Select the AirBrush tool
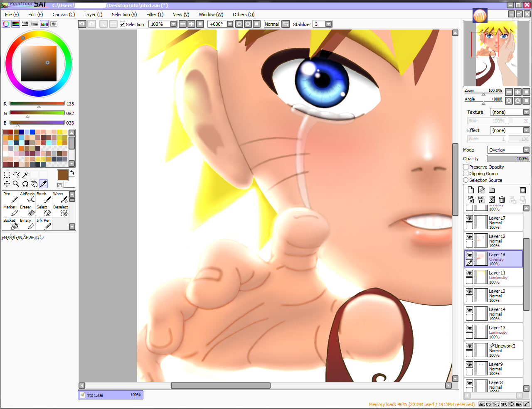 coord(27,197)
